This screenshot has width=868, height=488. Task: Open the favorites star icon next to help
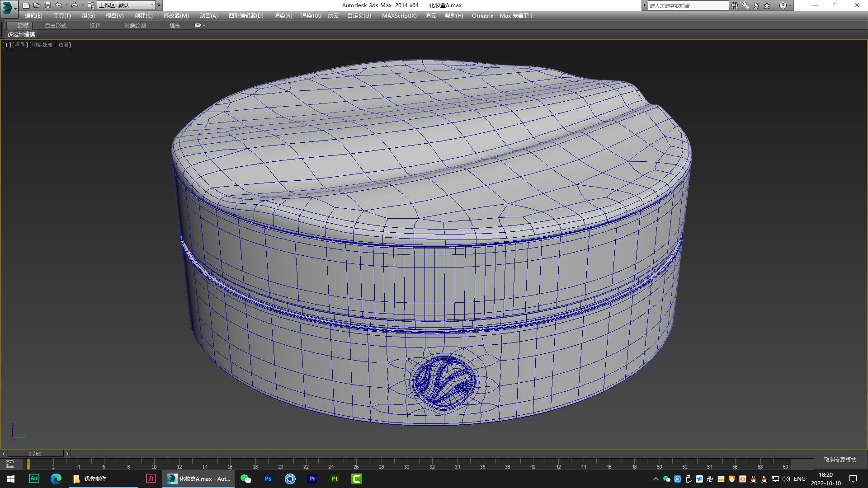[767, 5]
